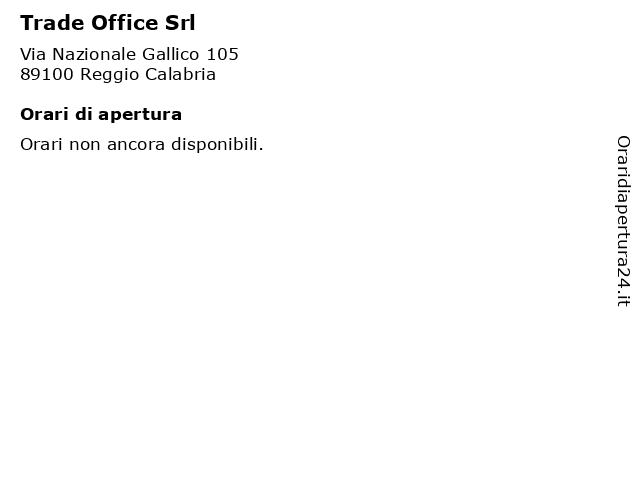Click bold "Orari" in the heading
640x480 pixels.
click(x=44, y=114)
